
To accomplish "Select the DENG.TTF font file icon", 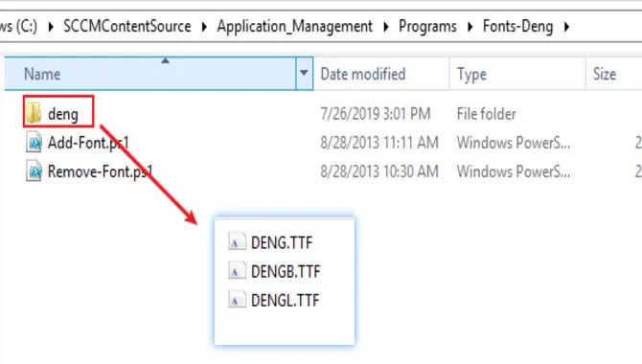I will [x=237, y=242].
